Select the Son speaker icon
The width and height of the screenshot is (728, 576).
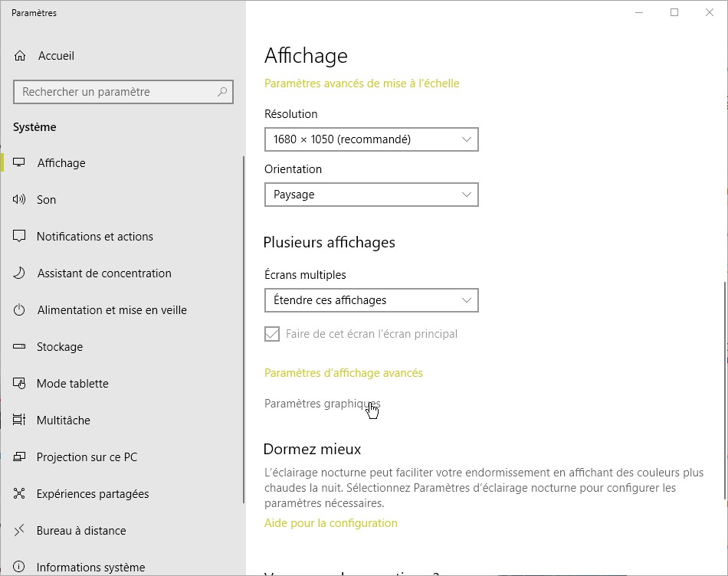pos(20,200)
